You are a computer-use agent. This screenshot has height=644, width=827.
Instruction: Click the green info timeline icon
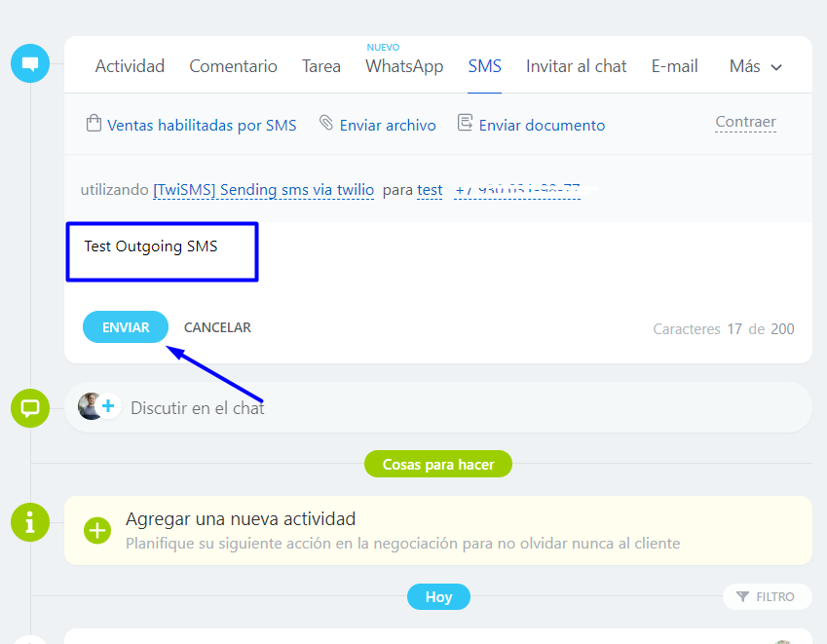click(30, 522)
